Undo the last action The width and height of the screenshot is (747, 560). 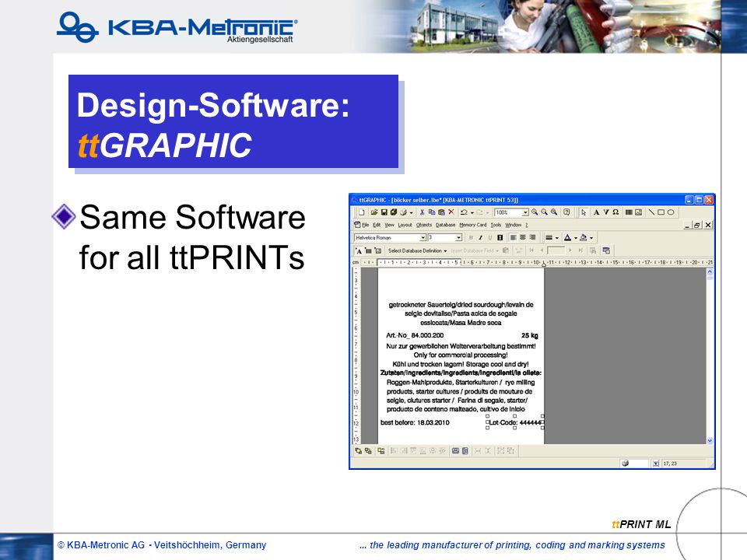click(x=464, y=212)
